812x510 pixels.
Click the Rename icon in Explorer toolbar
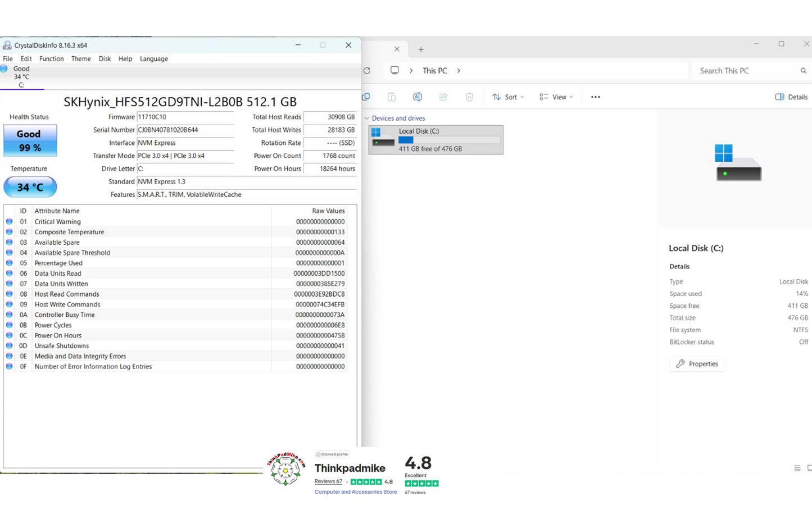point(418,97)
